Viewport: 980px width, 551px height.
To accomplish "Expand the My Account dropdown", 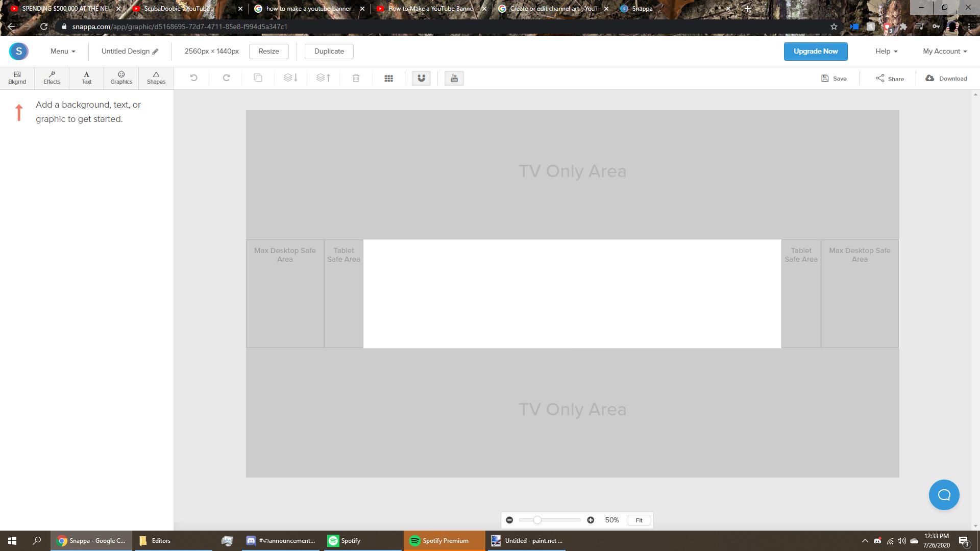I will pyautogui.click(x=944, y=51).
